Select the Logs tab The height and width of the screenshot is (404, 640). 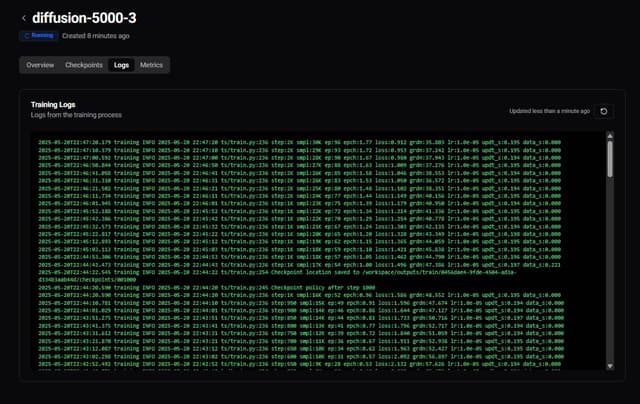coord(121,65)
